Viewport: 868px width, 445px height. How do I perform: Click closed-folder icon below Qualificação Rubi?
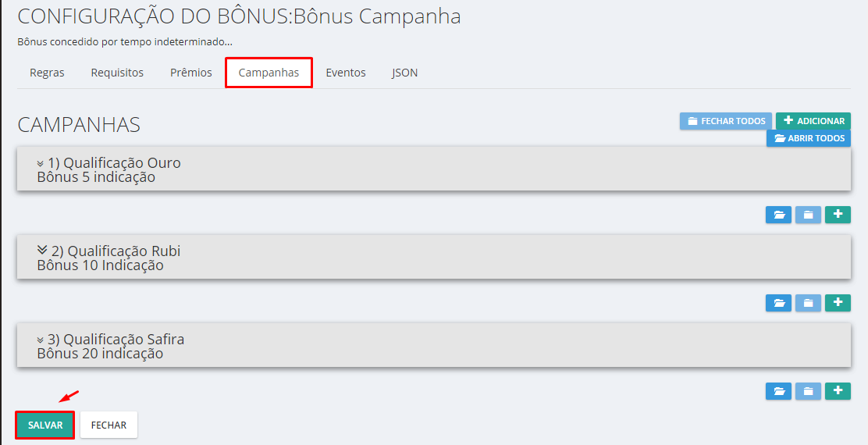[808, 303]
